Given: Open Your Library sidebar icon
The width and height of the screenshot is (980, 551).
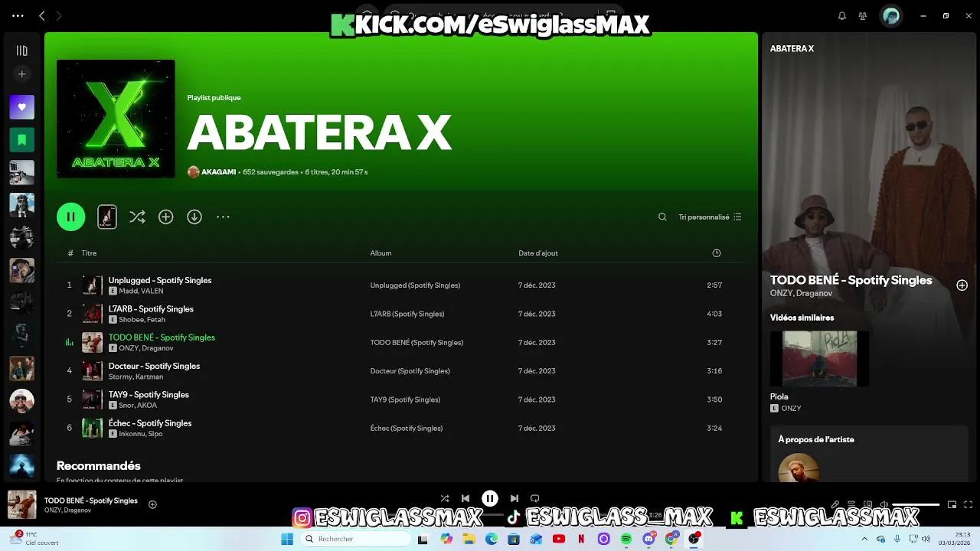Looking at the screenshot, I should click(21, 51).
